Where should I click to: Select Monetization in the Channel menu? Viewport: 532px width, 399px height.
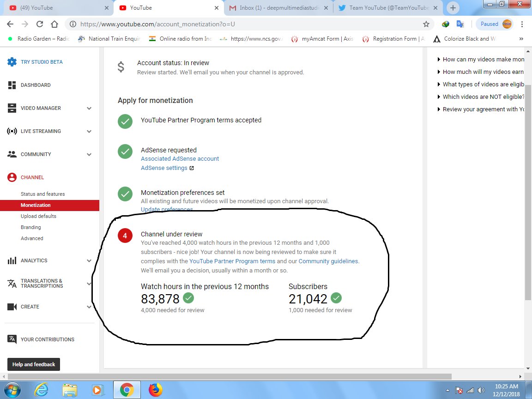click(49, 205)
